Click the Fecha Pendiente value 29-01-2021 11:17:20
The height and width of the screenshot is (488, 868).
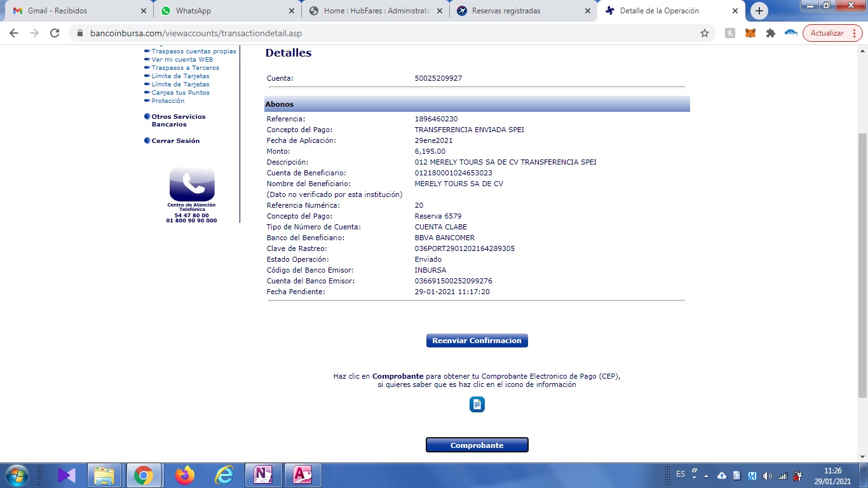point(452,292)
